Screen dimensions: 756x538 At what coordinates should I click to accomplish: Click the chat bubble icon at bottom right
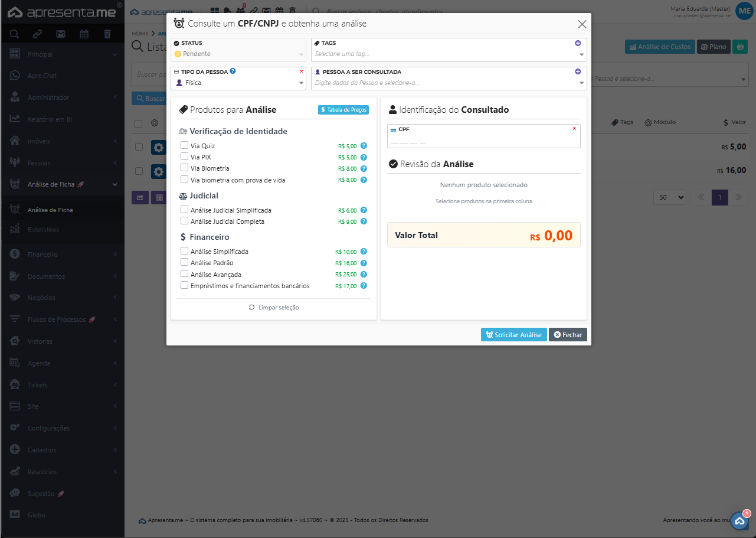(739, 520)
